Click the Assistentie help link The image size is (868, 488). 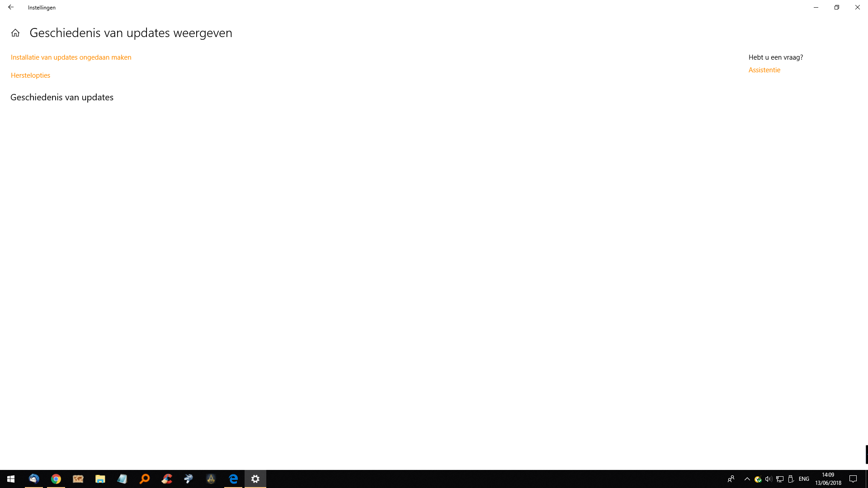click(764, 70)
